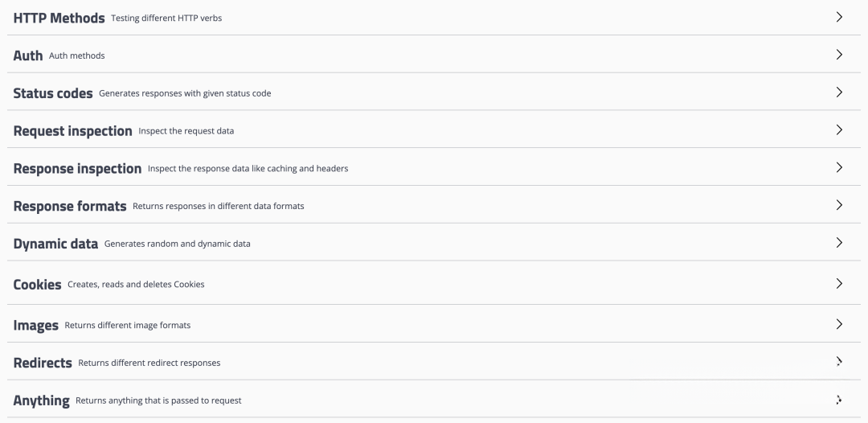Click the Cookies section title
This screenshot has height=423, width=868.
click(37, 285)
